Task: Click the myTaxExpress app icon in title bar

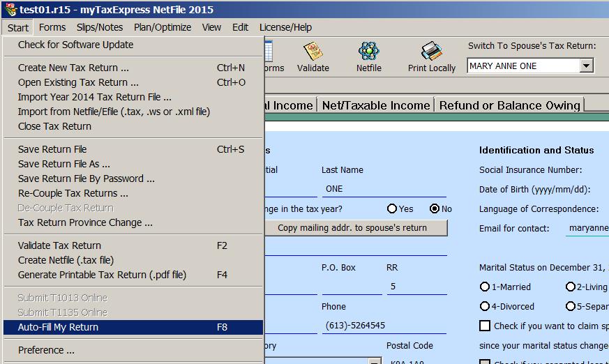Action: (10, 9)
